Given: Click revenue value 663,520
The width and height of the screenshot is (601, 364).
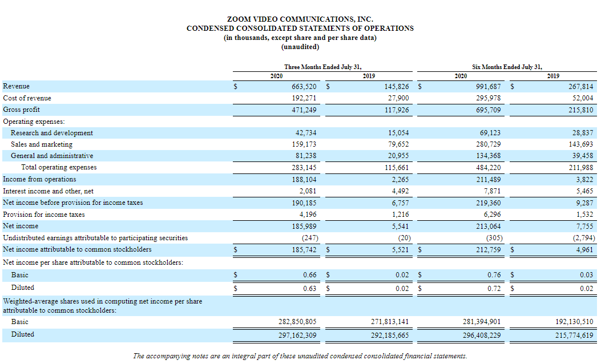Looking at the screenshot, I should click(x=304, y=87).
